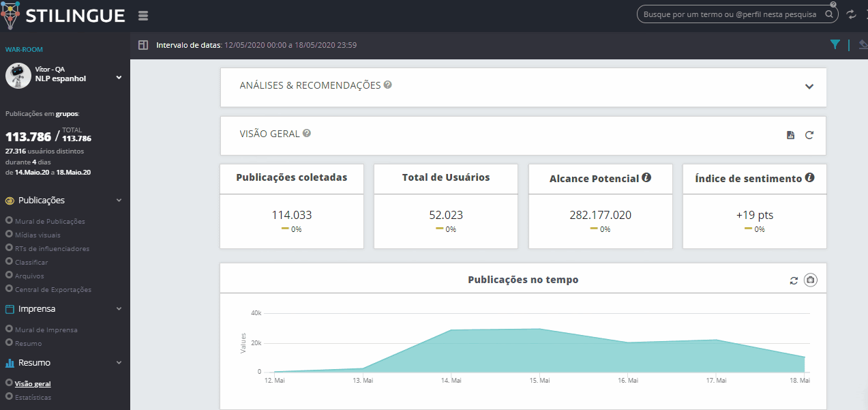Open the filter funnel icon
868x410 pixels.
[835, 45]
